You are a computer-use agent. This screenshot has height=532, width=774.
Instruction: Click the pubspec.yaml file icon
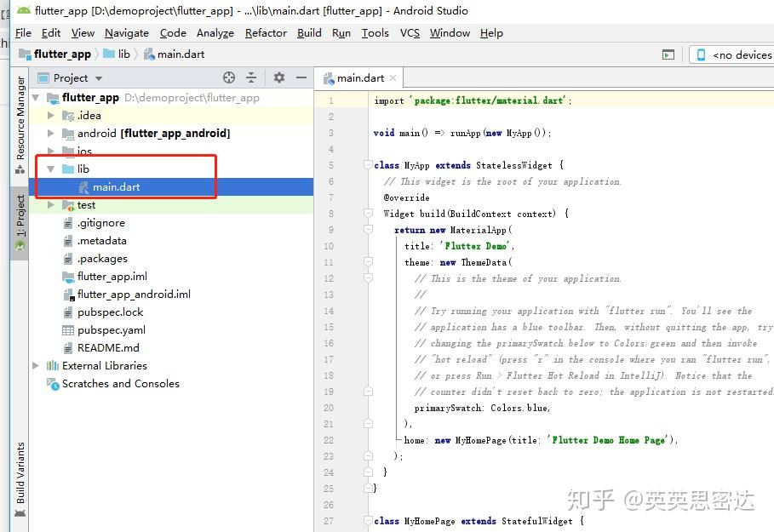68,330
